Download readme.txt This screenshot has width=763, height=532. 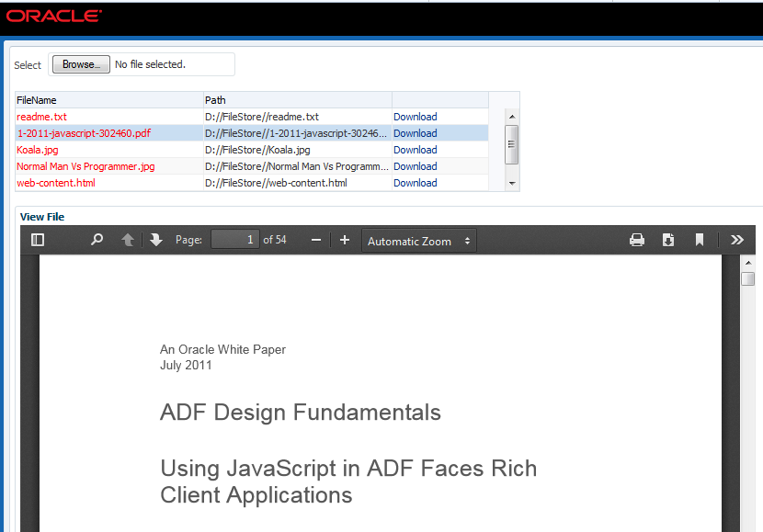pyautogui.click(x=416, y=117)
